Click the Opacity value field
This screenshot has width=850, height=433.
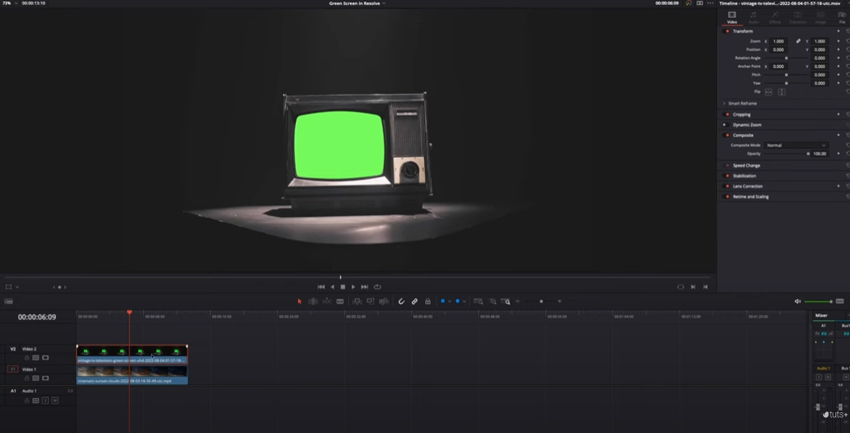pyautogui.click(x=820, y=154)
